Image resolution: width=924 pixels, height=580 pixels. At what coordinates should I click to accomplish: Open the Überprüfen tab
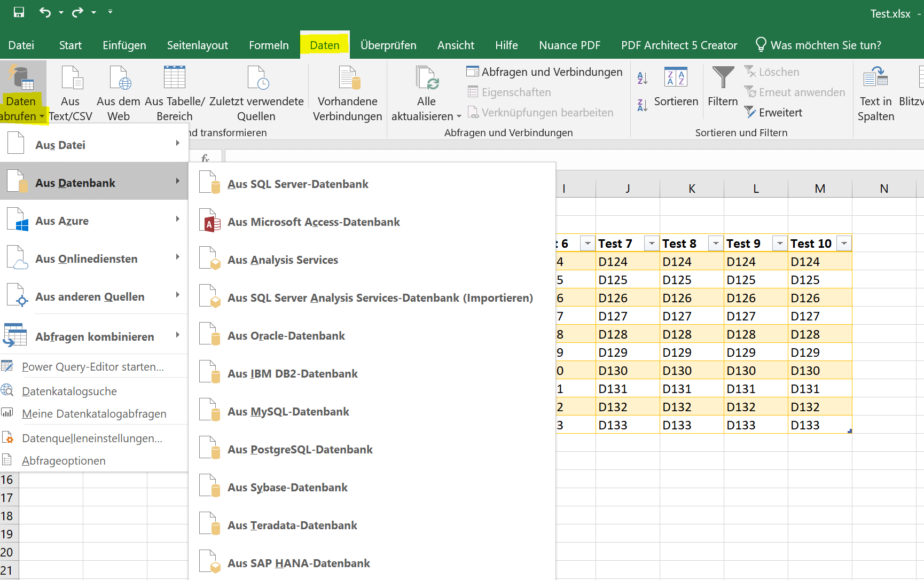(x=388, y=45)
